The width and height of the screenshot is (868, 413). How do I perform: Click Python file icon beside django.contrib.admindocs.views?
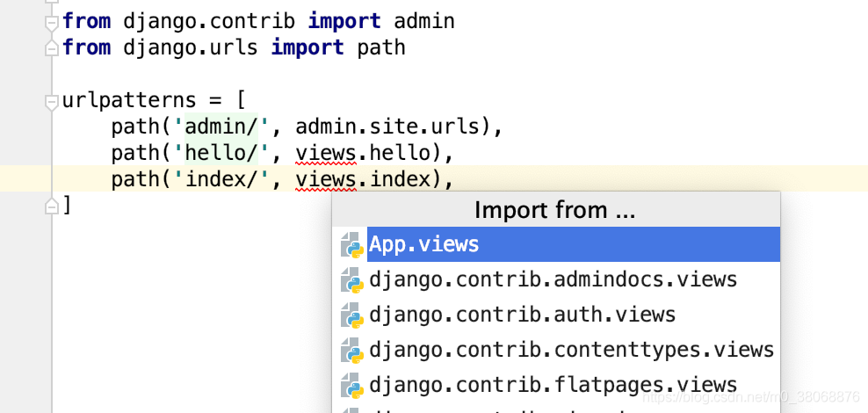click(352, 279)
